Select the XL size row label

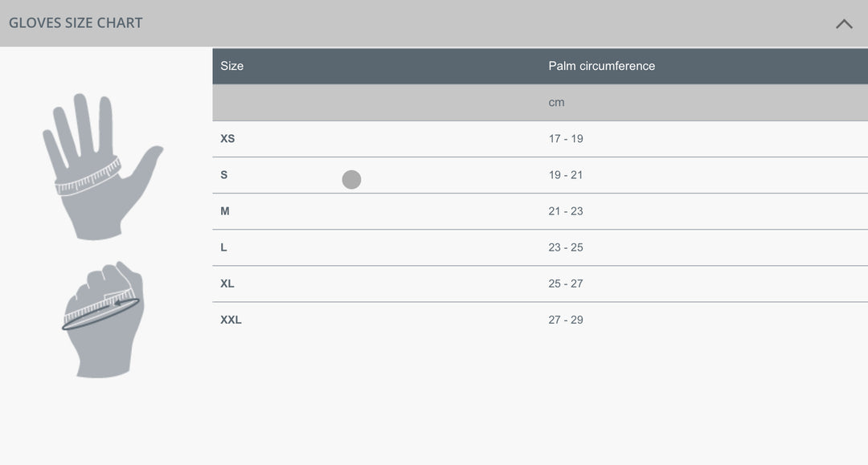click(x=227, y=283)
